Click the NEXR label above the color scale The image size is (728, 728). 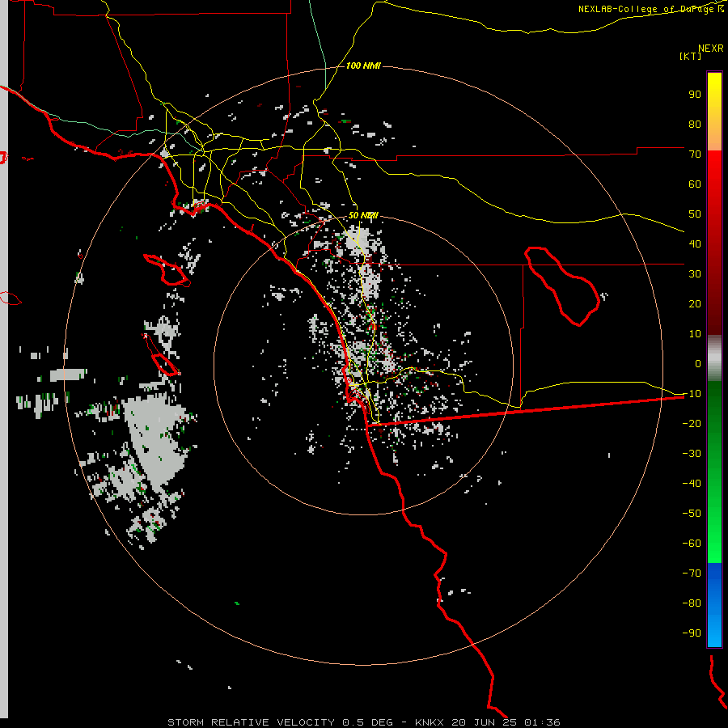(710, 48)
